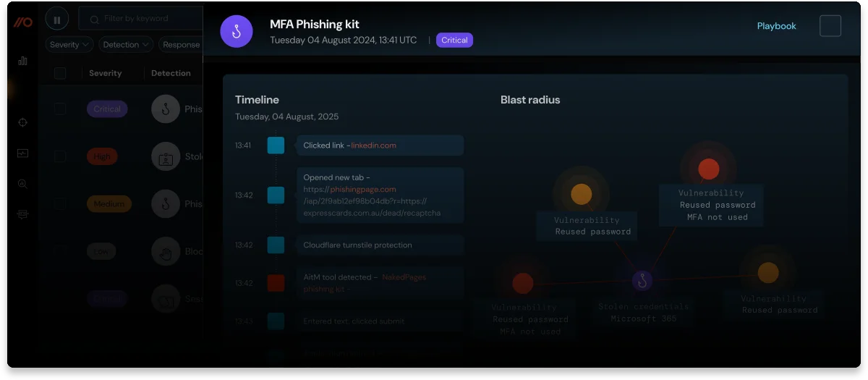Click the Filter by keyword search field
Screen dimensions: 868x380
click(x=145, y=19)
